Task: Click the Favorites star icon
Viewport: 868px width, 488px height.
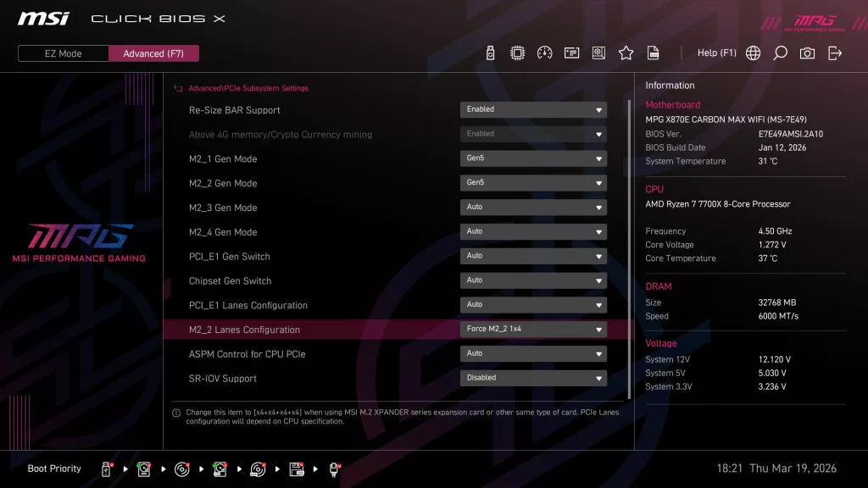Action: click(626, 53)
